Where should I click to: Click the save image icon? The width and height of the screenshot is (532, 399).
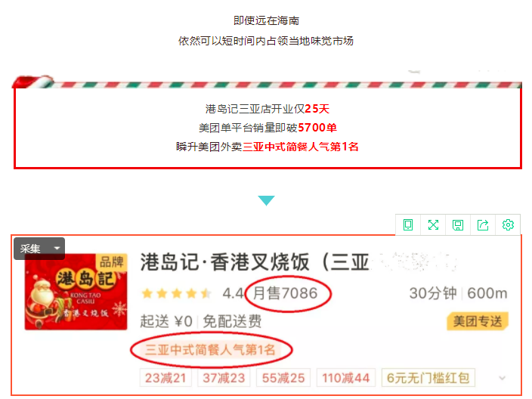coord(458,224)
